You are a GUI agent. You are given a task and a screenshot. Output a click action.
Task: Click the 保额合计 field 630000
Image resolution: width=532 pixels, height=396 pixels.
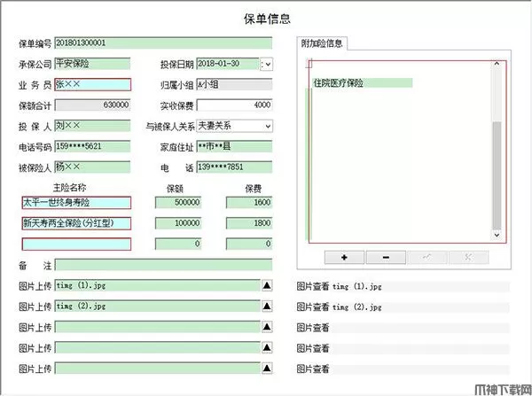92,105
